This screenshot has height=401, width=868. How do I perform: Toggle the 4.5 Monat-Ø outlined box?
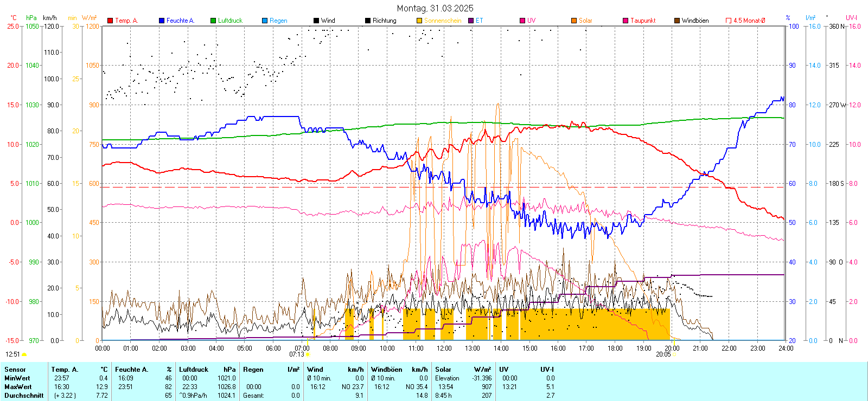coord(729,21)
